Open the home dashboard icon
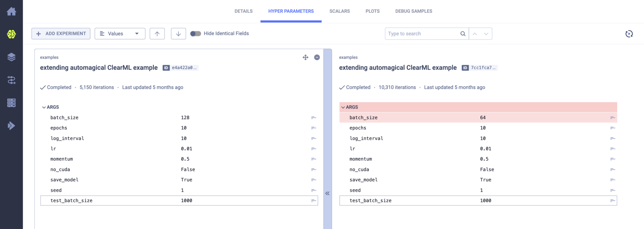The height and width of the screenshot is (229, 644). [11, 11]
